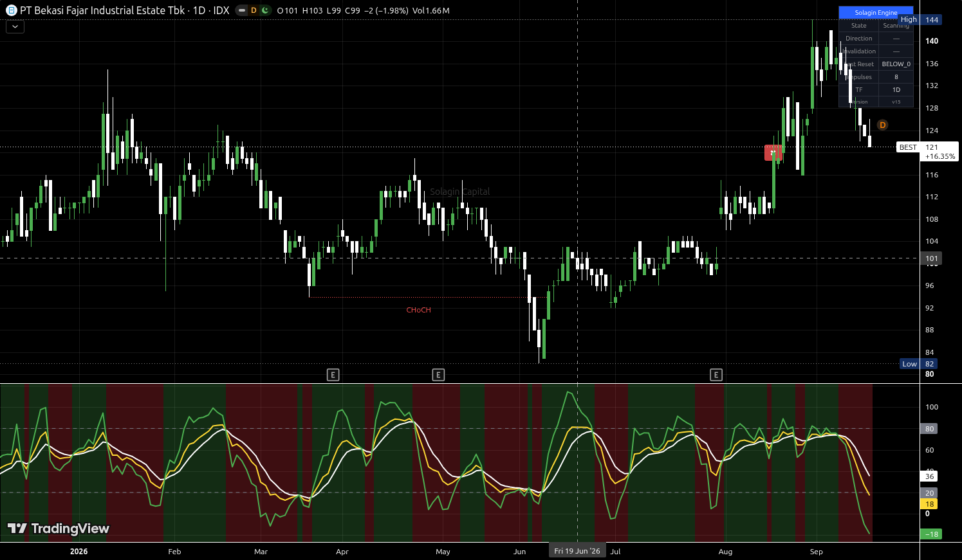
Task: Click the v15 version cell
Action: click(x=896, y=102)
